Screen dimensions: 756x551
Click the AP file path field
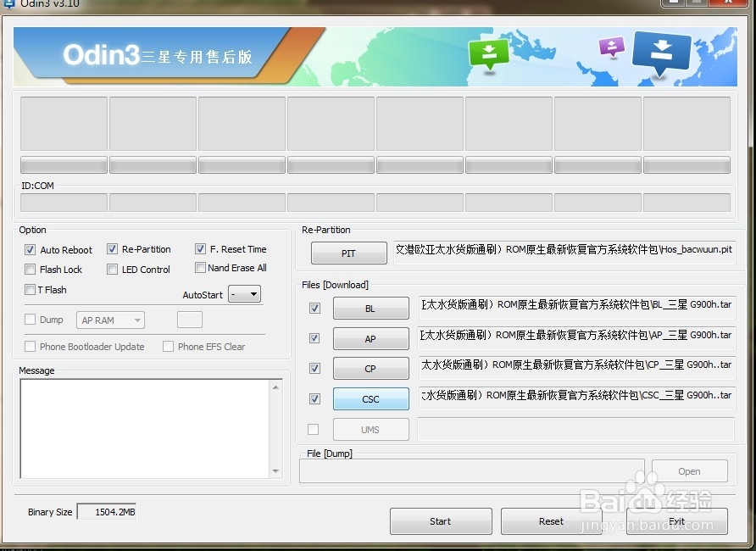pos(576,337)
